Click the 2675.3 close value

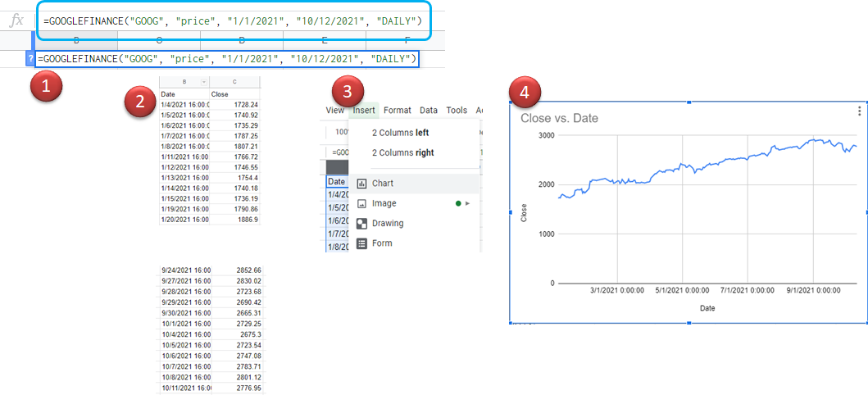coord(251,334)
